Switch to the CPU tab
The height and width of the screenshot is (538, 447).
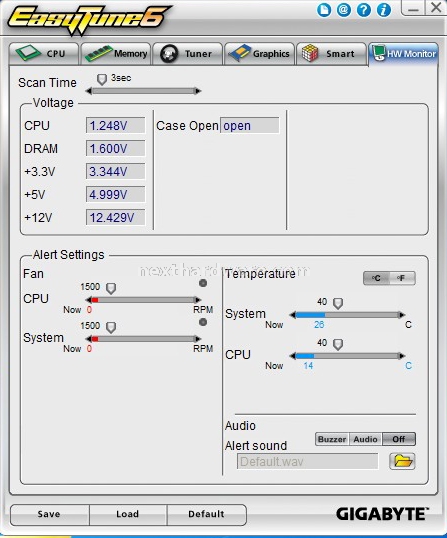pos(44,54)
